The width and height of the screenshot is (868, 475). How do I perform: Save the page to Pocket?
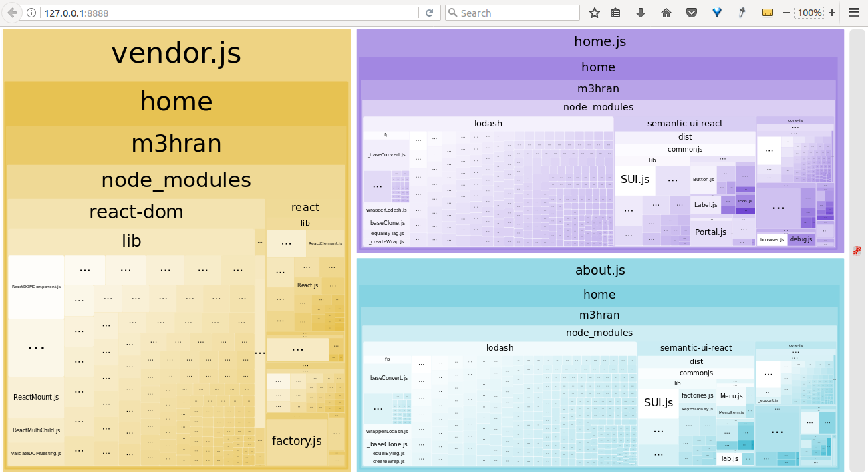[692, 13]
